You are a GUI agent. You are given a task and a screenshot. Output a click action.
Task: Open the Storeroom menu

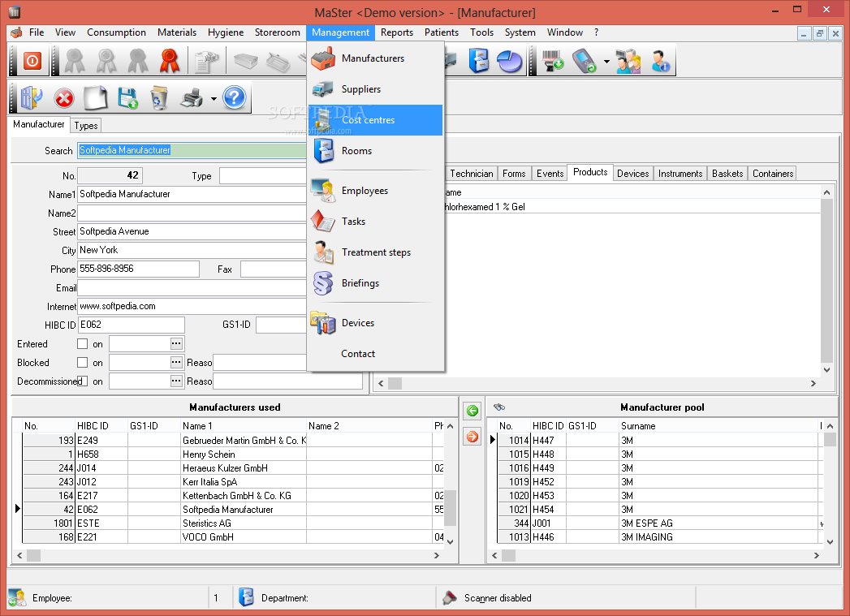(277, 32)
